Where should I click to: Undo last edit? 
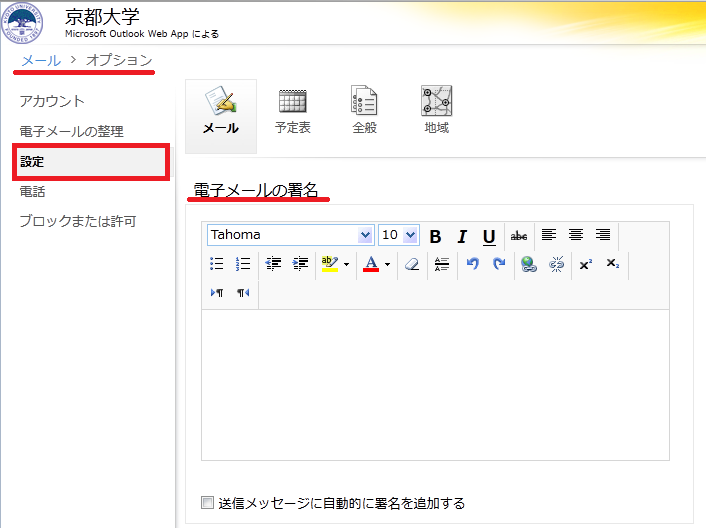coord(472,263)
